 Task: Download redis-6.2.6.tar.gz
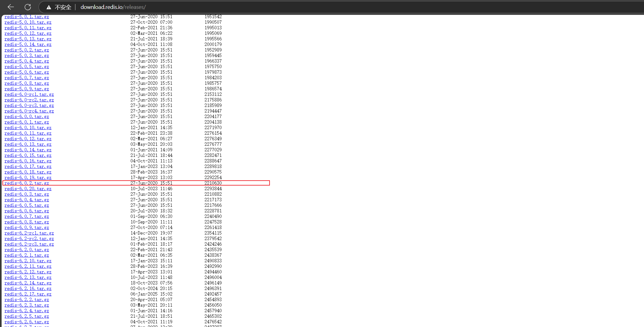point(27,322)
